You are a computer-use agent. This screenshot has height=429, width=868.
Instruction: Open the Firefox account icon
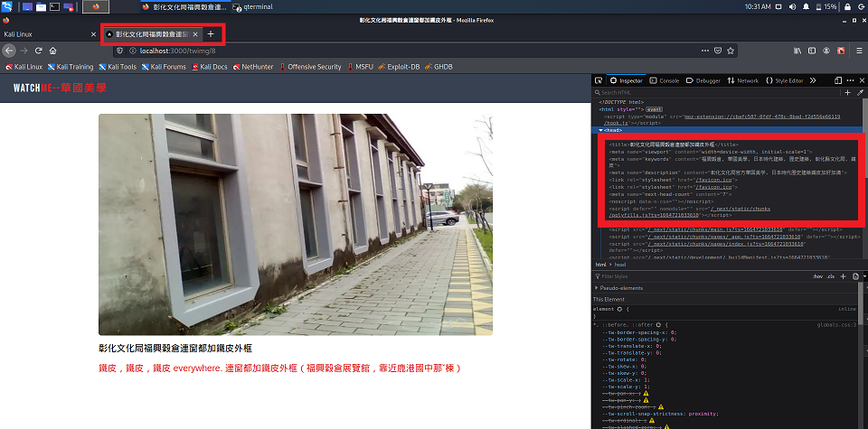[826, 51]
